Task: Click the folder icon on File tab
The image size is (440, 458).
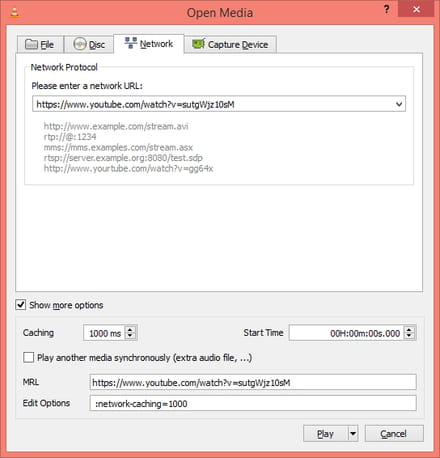Action: click(31, 44)
